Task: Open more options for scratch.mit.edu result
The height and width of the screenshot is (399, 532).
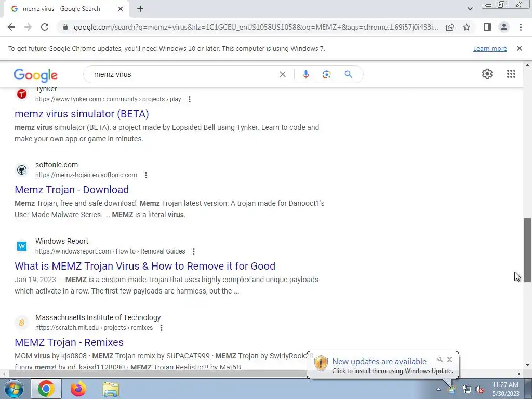Action: click(162, 328)
